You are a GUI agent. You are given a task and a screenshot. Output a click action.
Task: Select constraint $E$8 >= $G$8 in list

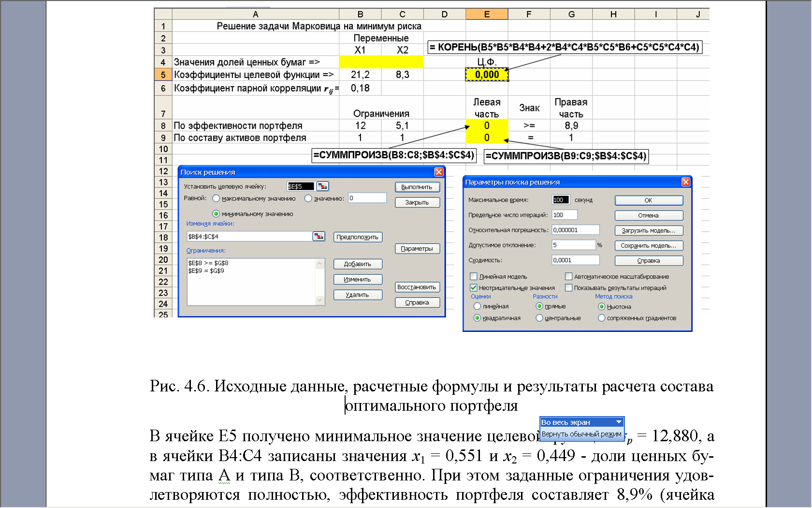208,263
